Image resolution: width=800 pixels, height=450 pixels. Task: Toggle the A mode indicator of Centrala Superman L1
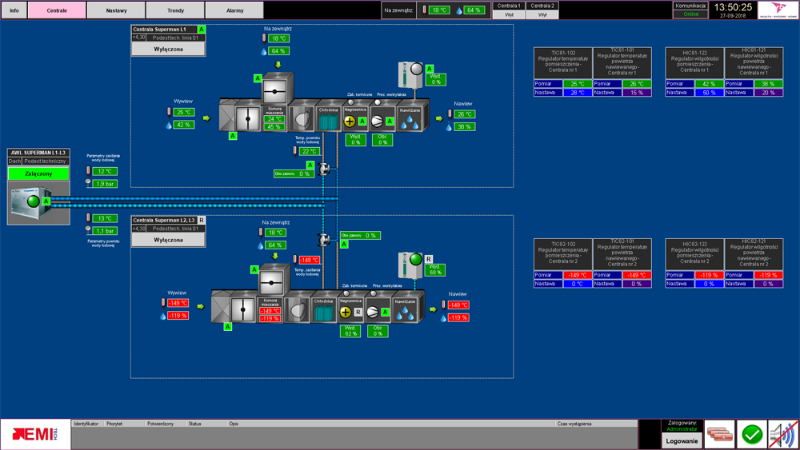tap(202, 31)
